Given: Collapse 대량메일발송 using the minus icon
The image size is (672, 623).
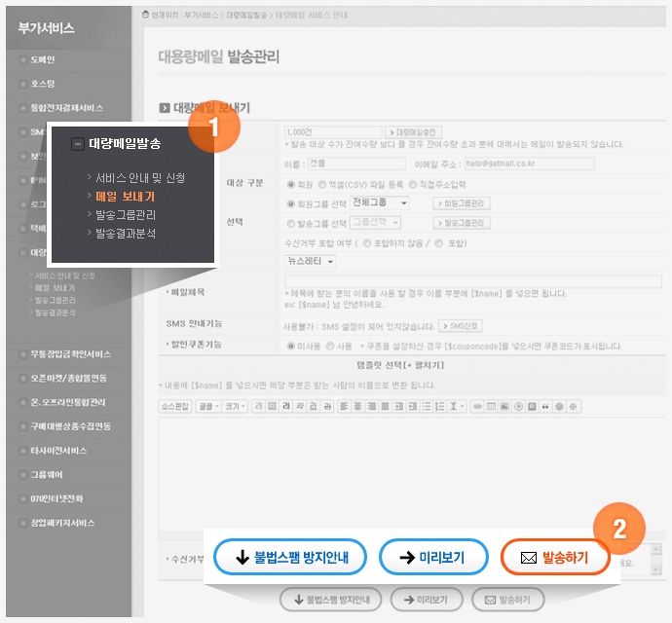Looking at the screenshot, I should tap(77, 144).
